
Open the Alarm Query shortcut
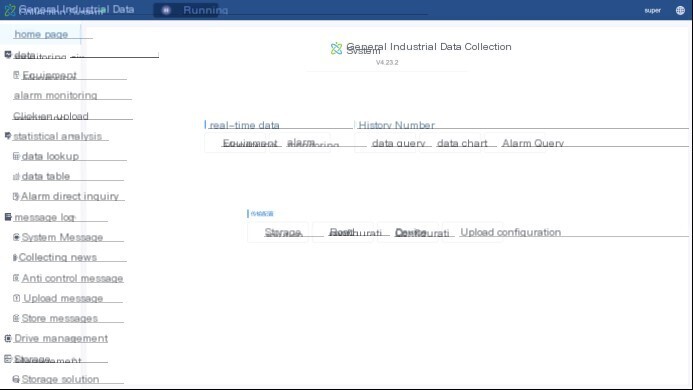pos(533,143)
